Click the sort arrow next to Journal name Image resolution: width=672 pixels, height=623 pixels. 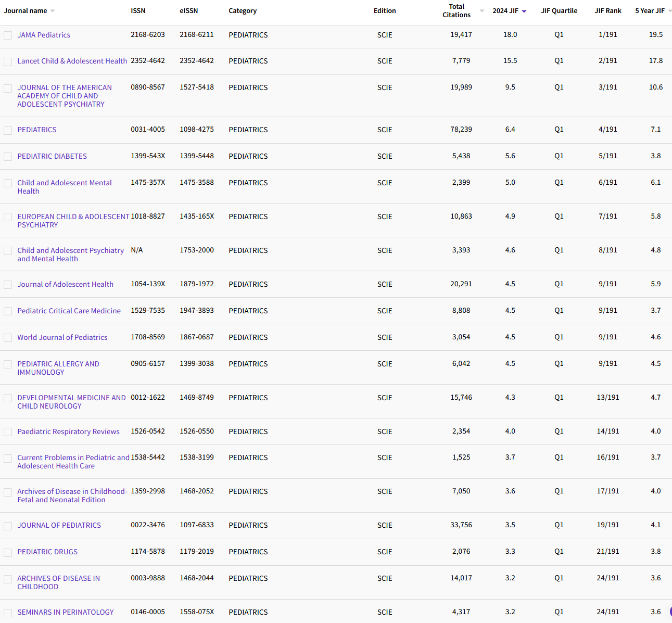coord(53,11)
